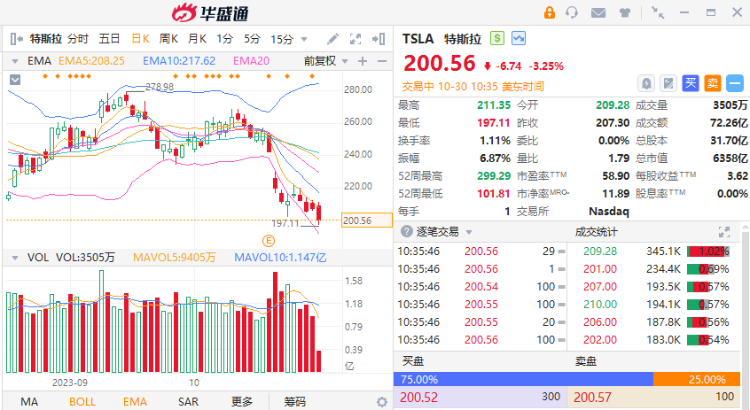Screen dimensions: 750x410
Task: Select the pencil drawing tool
Action: click(x=333, y=39)
